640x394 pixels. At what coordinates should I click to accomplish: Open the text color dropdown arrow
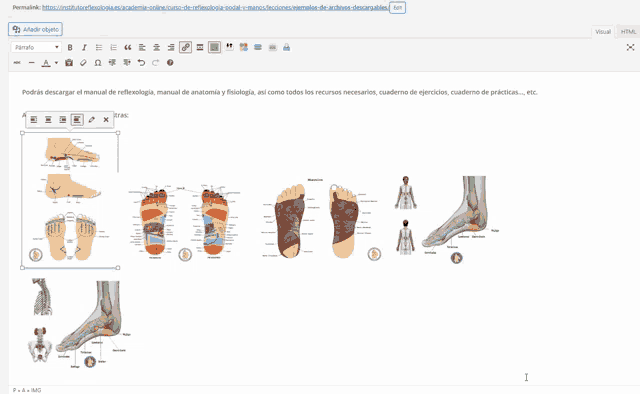point(56,62)
